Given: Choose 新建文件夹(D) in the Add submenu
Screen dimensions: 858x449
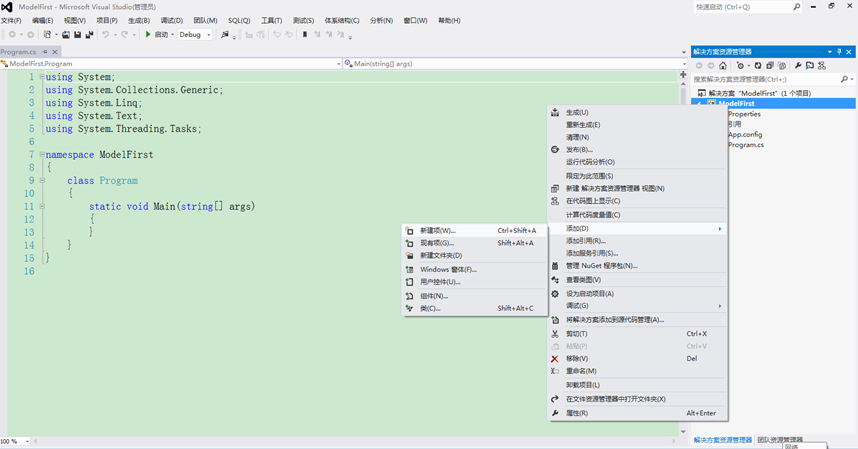Looking at the screenshot, I should pyautogui.click(x=474, y=255).
